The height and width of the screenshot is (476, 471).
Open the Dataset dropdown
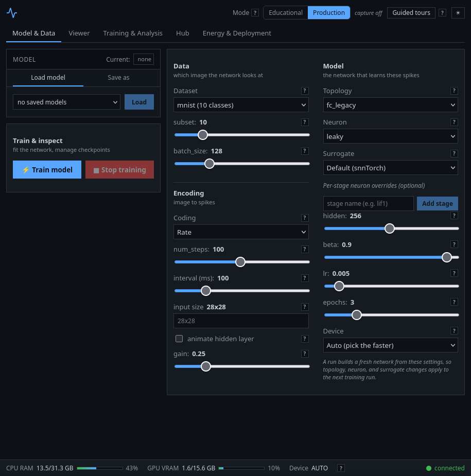[x=241, y=105]
